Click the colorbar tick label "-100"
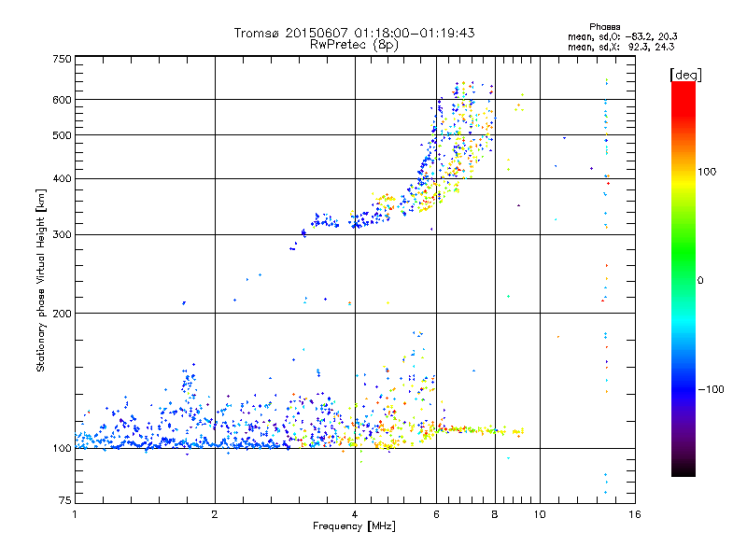This screenshot has height=560, width=747. point(712,389)
